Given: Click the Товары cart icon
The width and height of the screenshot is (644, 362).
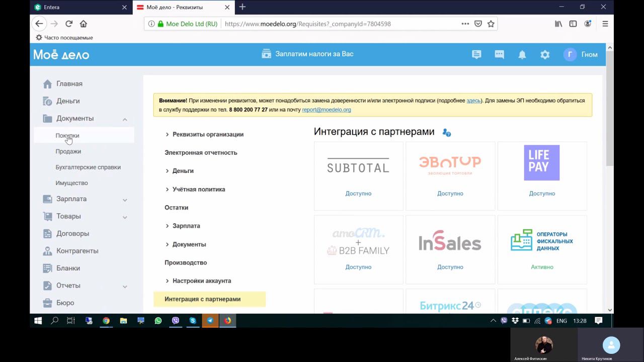Looking at the screenshot, I should tap(47, 216).
